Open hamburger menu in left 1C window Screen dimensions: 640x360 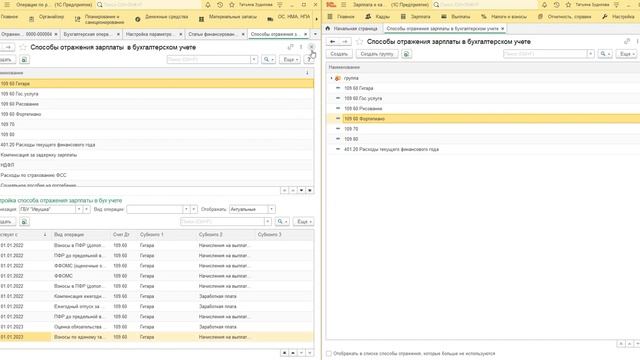(7, 4)
